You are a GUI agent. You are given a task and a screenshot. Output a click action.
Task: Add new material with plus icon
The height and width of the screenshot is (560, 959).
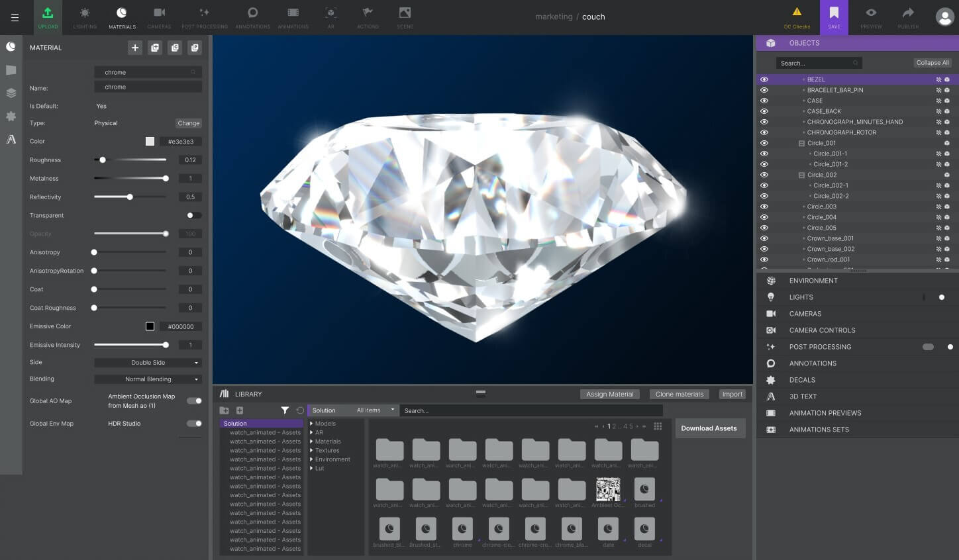point(135,48)
